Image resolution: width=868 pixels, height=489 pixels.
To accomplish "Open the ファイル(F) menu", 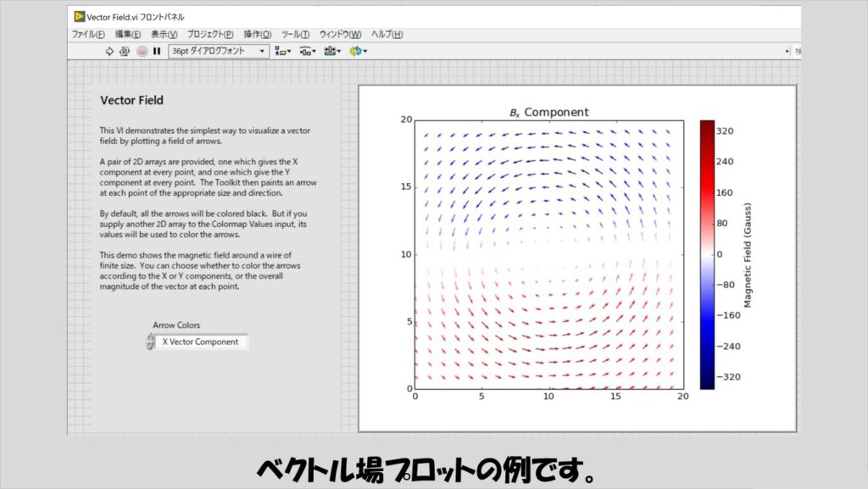I will (88, 35).
